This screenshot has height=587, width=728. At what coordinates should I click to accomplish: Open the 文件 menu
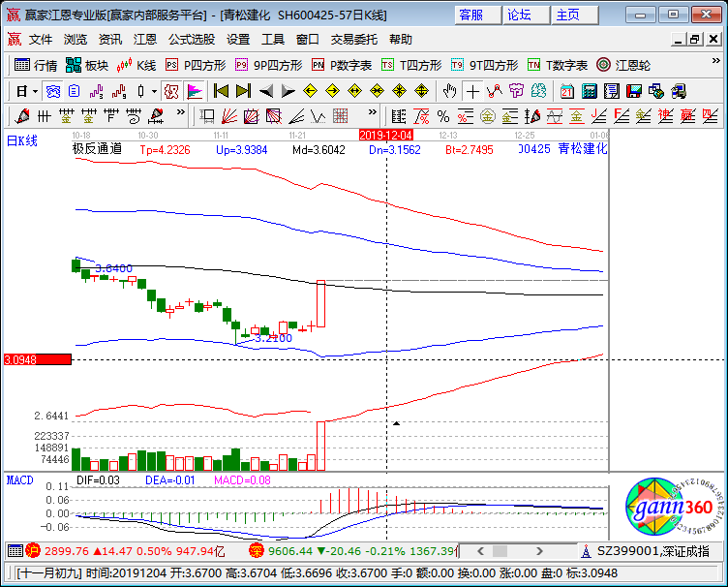41,40
